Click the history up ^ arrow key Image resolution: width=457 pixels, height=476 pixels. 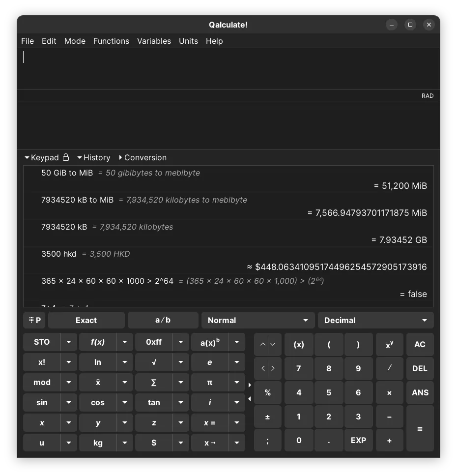click(x=263, y=344)
